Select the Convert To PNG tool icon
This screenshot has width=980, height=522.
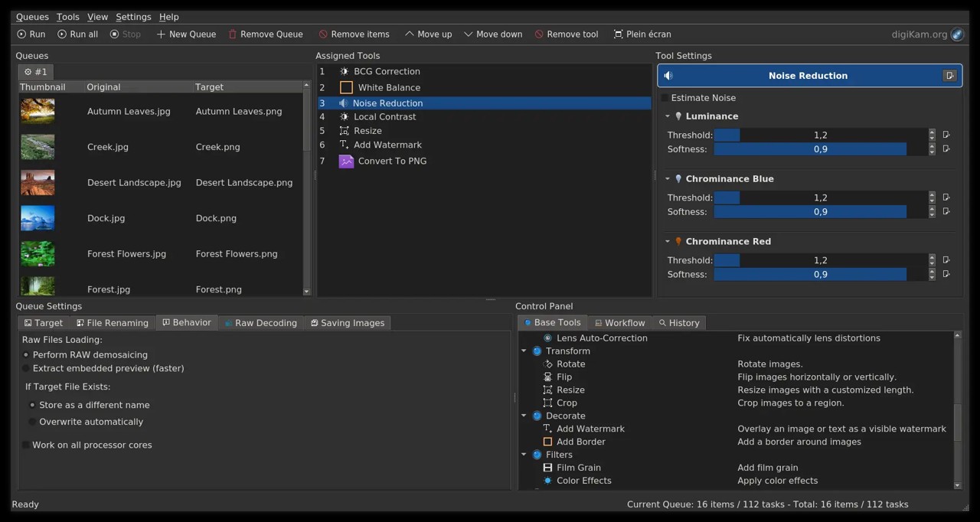pyautogui.click(x=346, y=161)
